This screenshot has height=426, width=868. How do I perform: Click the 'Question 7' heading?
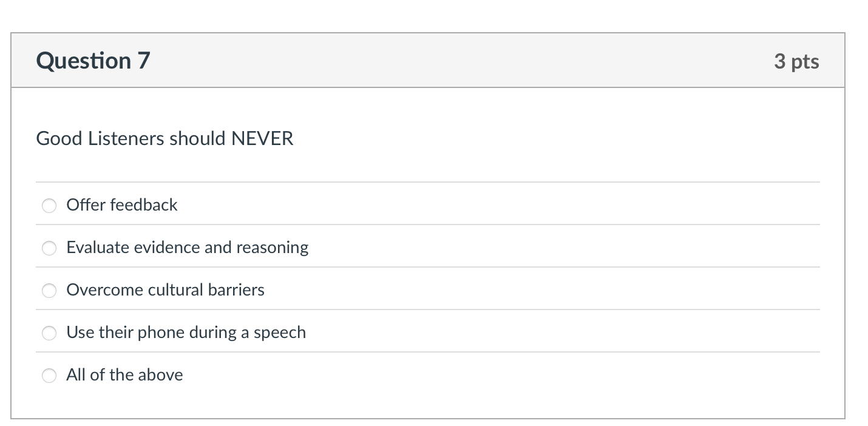click(92, 60)
